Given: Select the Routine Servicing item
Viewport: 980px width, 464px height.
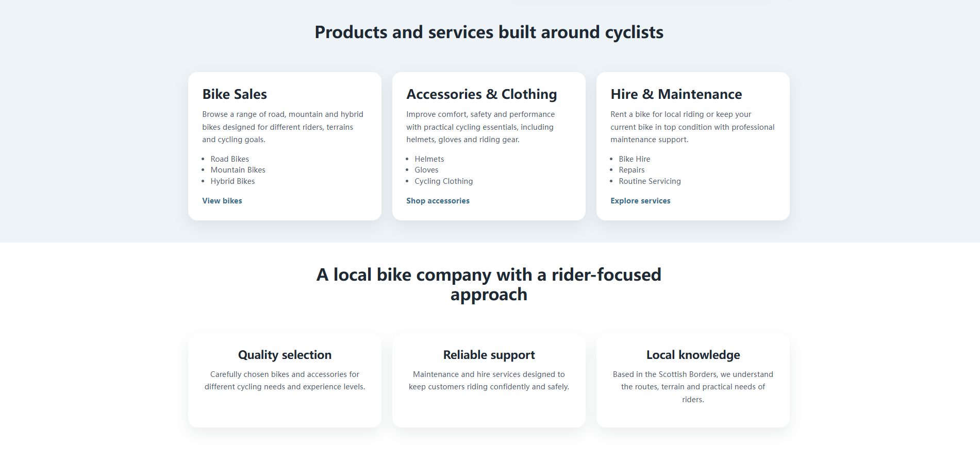Looking at the screenshot, I should click(x=650, y=181).
